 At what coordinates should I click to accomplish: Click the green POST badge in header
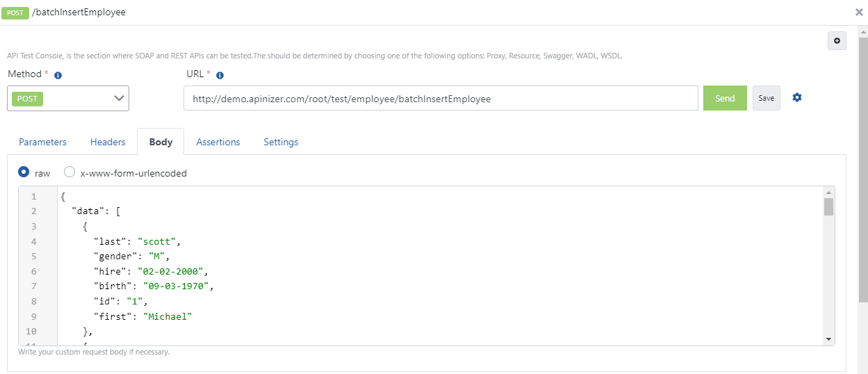[15, 13]
